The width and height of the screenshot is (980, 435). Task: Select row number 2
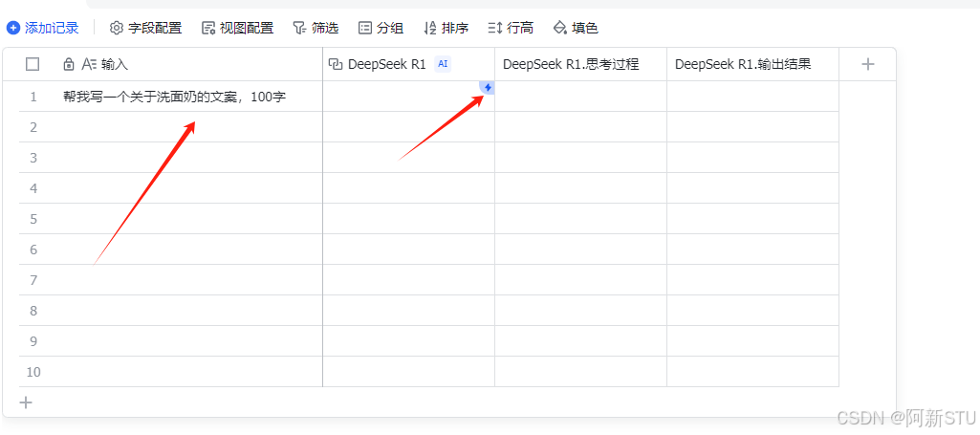[x=33, y=127]
